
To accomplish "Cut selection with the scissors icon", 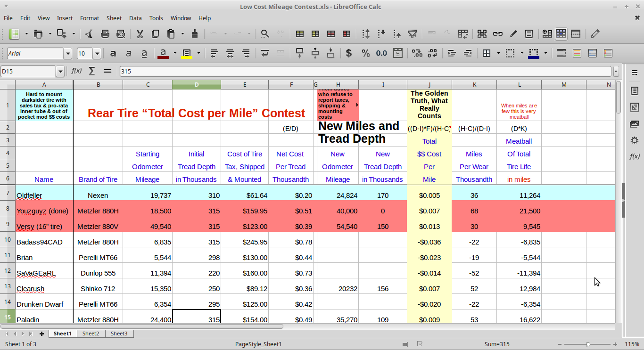I will [140, 34].
